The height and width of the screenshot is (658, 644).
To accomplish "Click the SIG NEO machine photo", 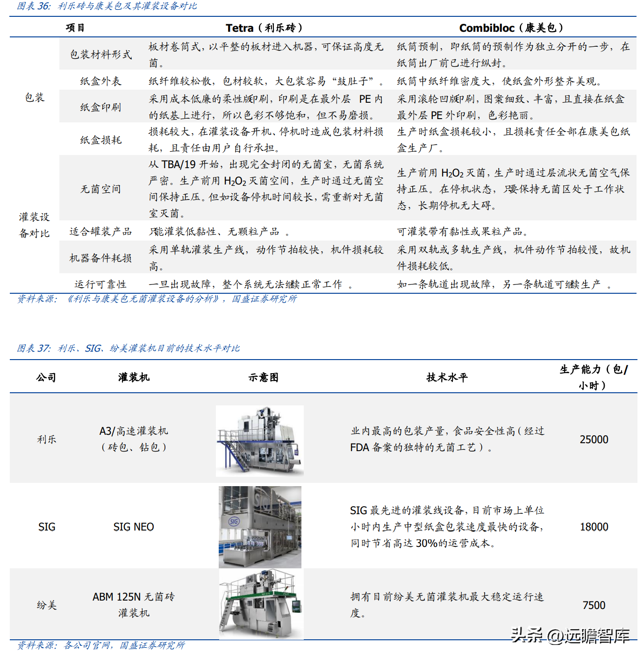I will [x=260, y=527].
